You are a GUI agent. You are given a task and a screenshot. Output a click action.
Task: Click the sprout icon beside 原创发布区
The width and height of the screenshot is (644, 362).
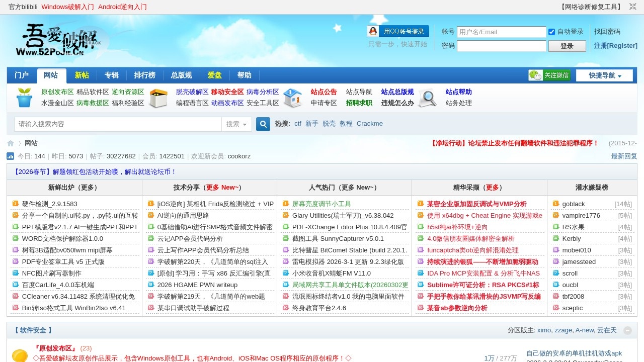(x=24, y=99)
